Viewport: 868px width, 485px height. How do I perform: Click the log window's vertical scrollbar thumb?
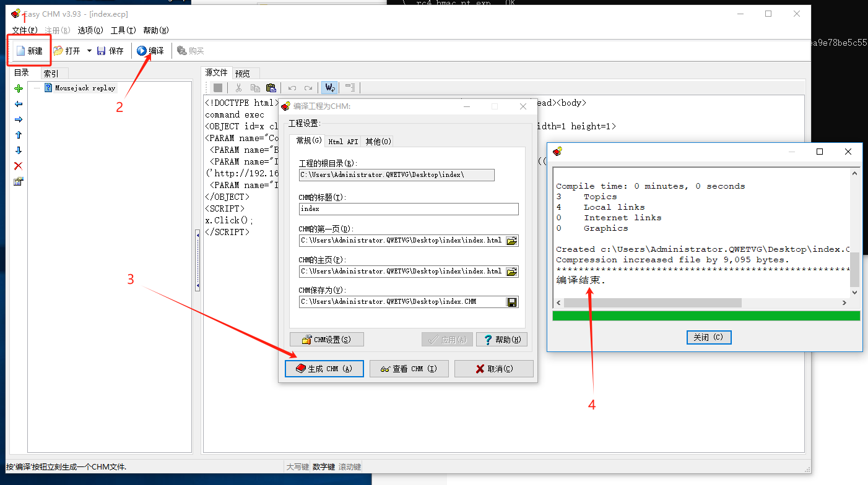tap(854, 269)
